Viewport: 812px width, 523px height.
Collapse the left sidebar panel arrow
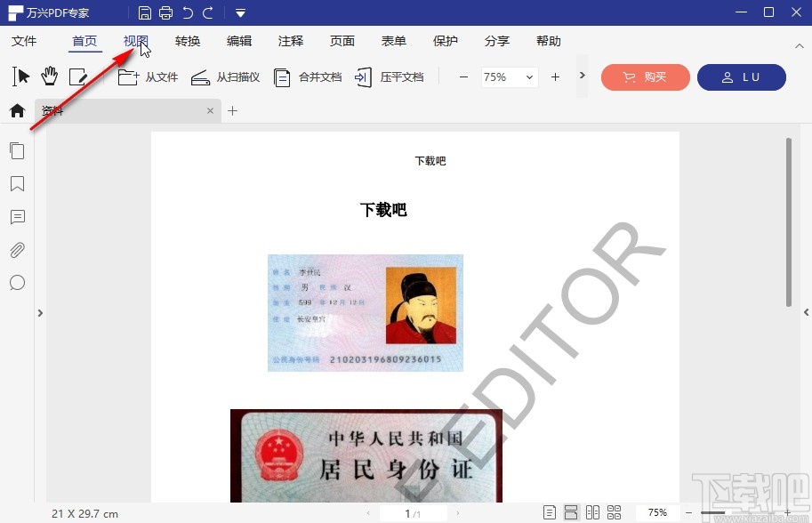tap(40, 313)
